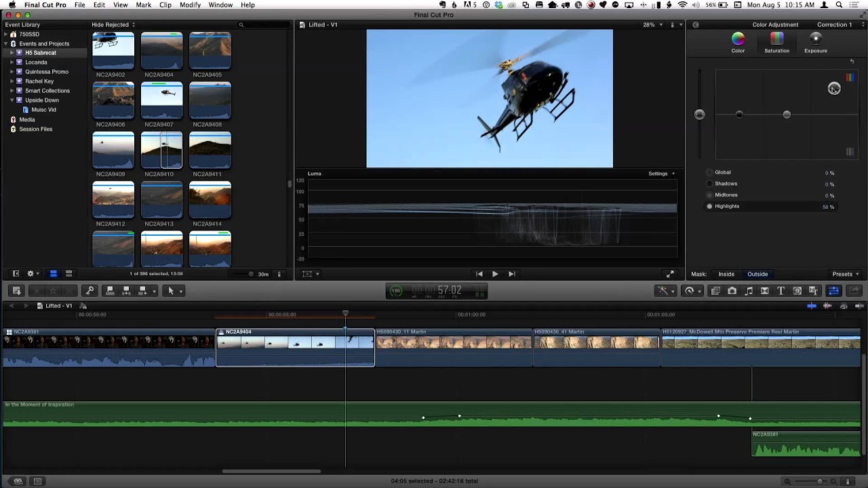
Task: Open the viewer transform tool dropdown
Action: [311, 274]
